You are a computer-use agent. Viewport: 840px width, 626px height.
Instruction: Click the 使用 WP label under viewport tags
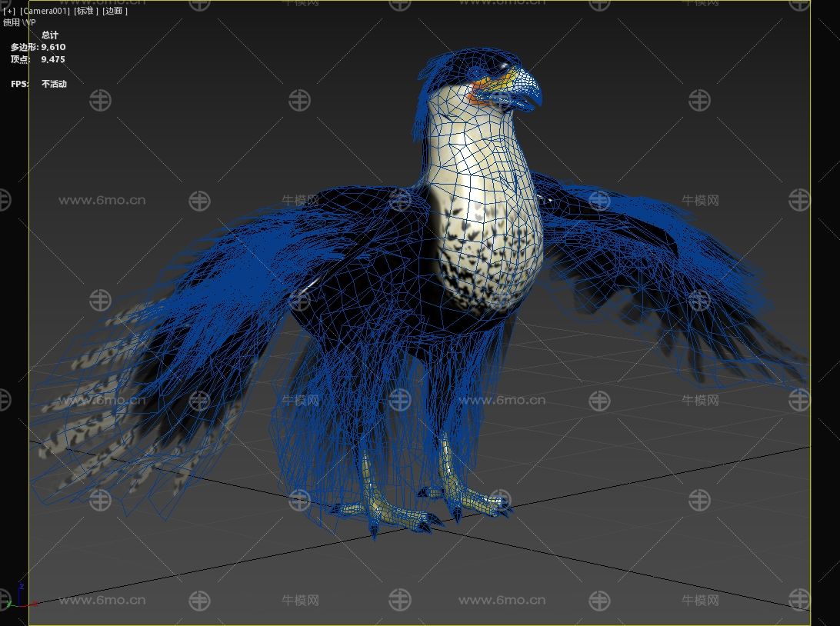pos(19,22)
